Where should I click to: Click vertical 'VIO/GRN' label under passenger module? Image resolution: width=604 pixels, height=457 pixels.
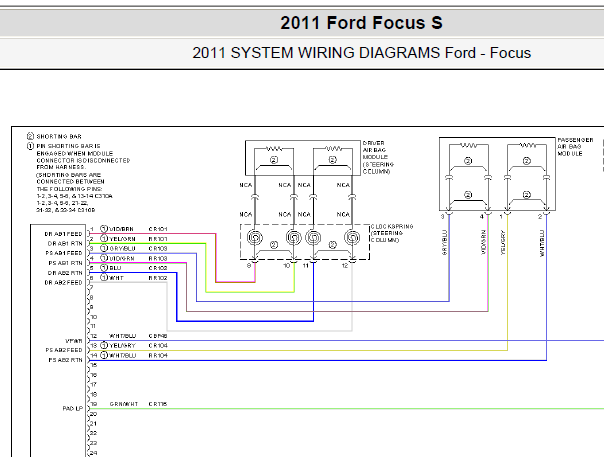pyautogui.click(x=483, y=242)
